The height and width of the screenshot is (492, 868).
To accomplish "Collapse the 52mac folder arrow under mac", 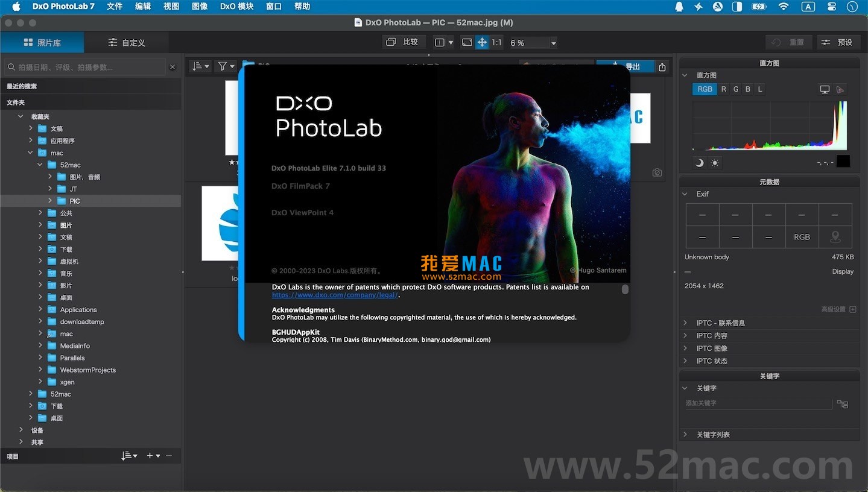I will click(40, 165).
